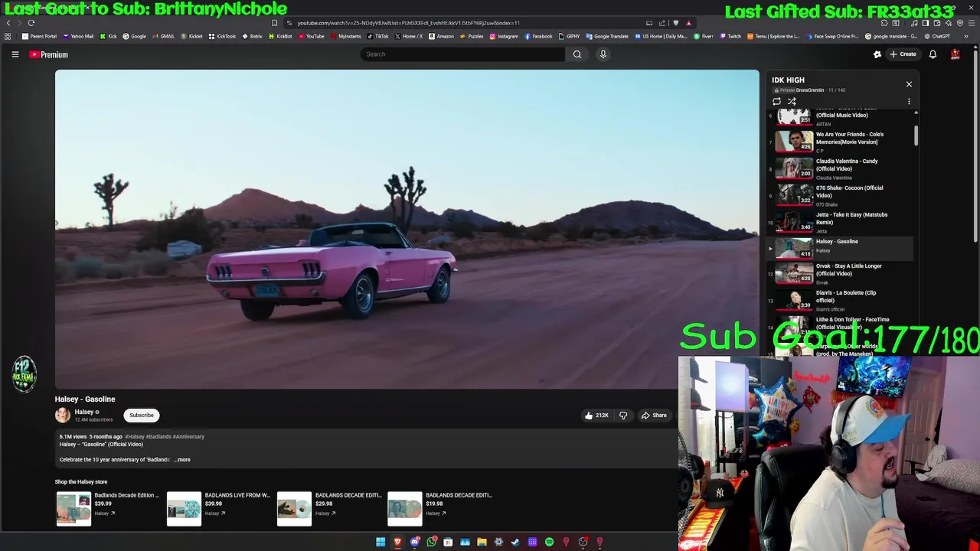The width and height of the screenshot is (980, 551).
Task: Click the playlist panel scrollbar
Action: coord(916,135)
